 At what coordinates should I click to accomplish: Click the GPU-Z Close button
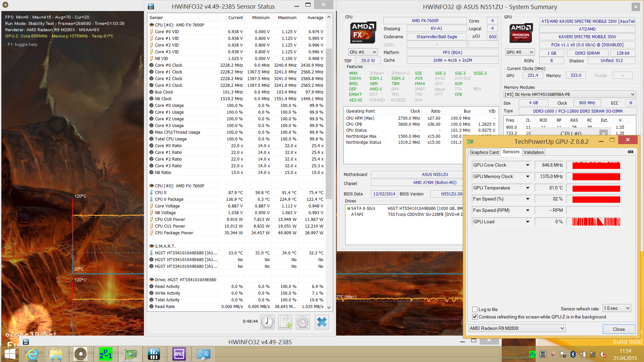(x=619, y=329)
